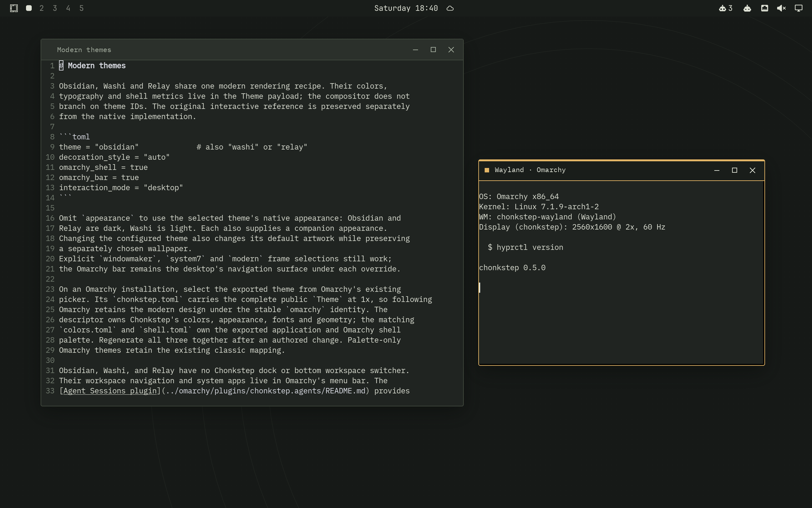Click the Saturday 18:40 clock

click(x=406, y=8)
